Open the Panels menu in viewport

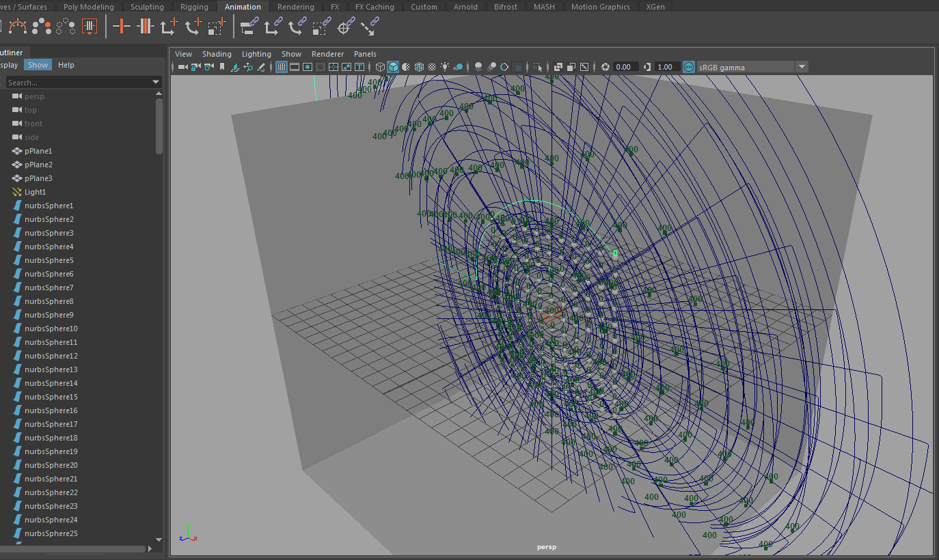[x=365, y=54]
